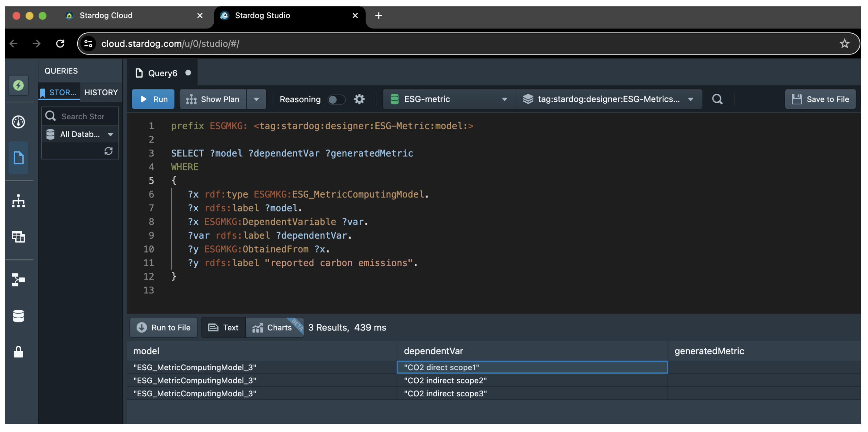Viewport: 868px width, 432px height.
Task: Open reasoning settings gear icon
Action: click(x=359, y=99)
